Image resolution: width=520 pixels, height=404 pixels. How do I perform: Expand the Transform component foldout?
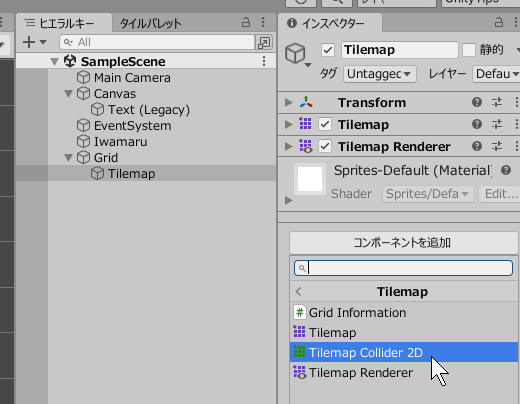(x=289, y=103)
